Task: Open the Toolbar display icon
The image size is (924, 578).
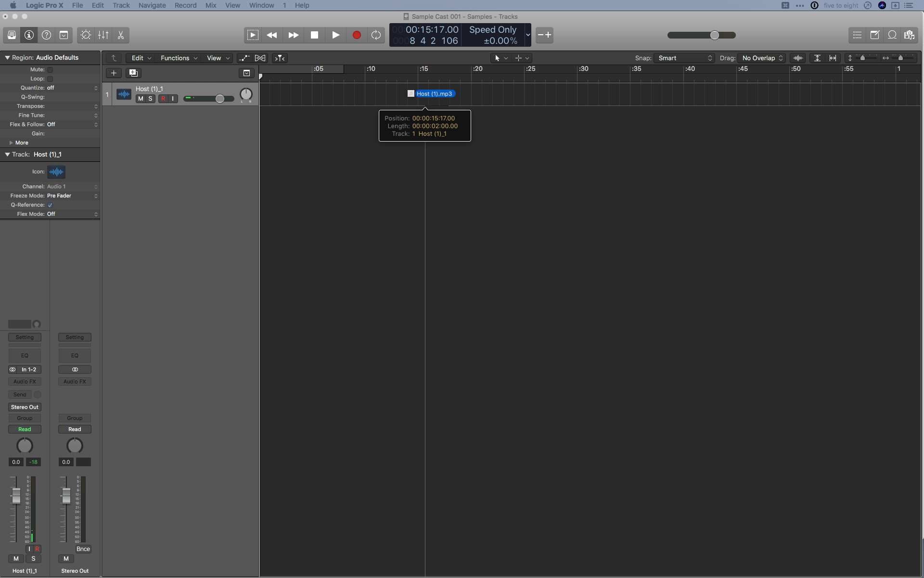Action: point(64,35)
